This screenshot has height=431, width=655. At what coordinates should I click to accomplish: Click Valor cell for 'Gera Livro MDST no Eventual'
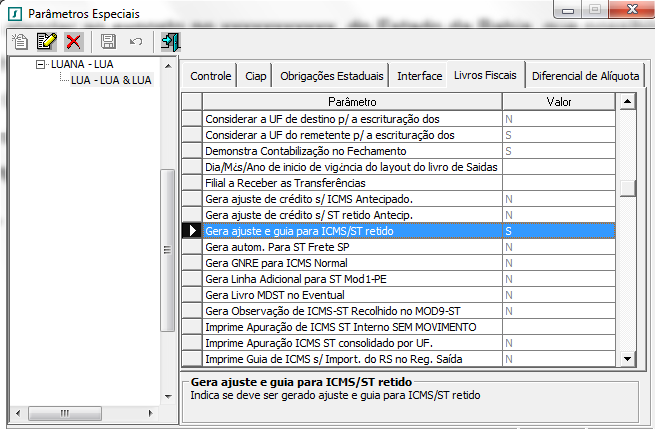(x=559, y=295)
